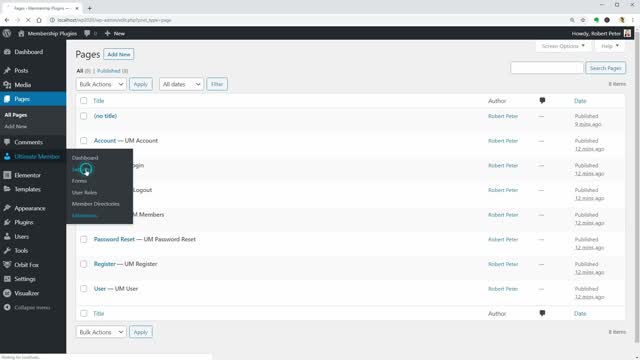Click Search Pages button
Viewport: 640px width, 360px height.
point(606,68)
